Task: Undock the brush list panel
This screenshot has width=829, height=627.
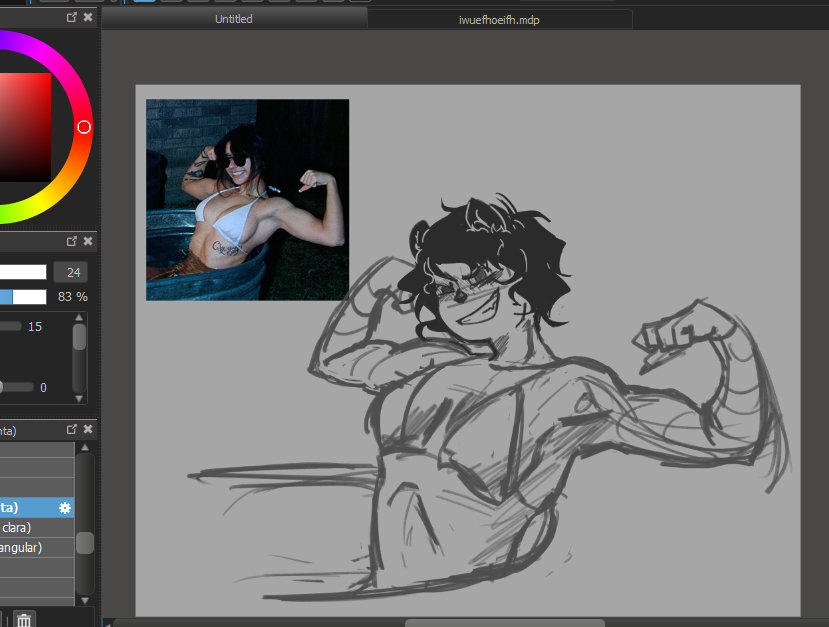Action: coord(72,429)
